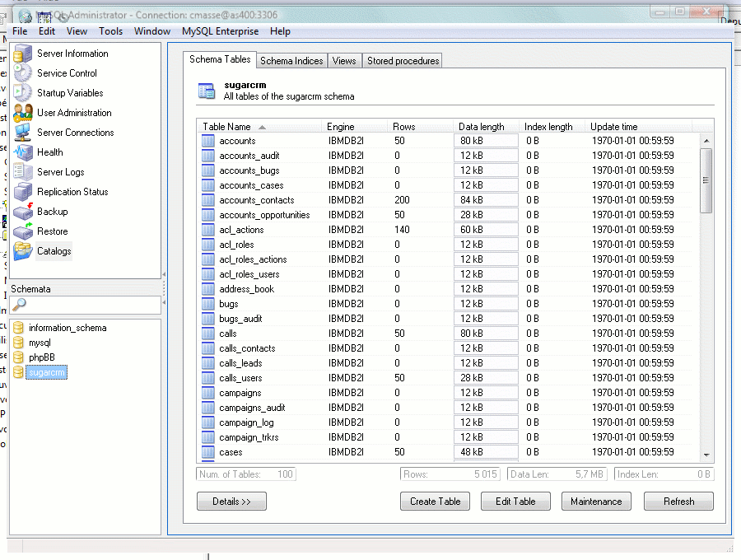Viewport: 741px width, 560px height.
Task: Select the calls_leads table row
Action: 448,363
